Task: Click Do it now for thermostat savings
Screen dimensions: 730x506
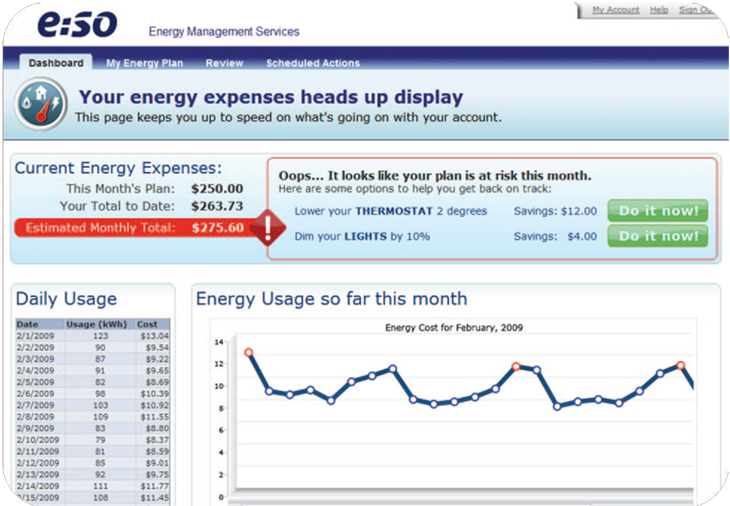Action: pos(658,211)
